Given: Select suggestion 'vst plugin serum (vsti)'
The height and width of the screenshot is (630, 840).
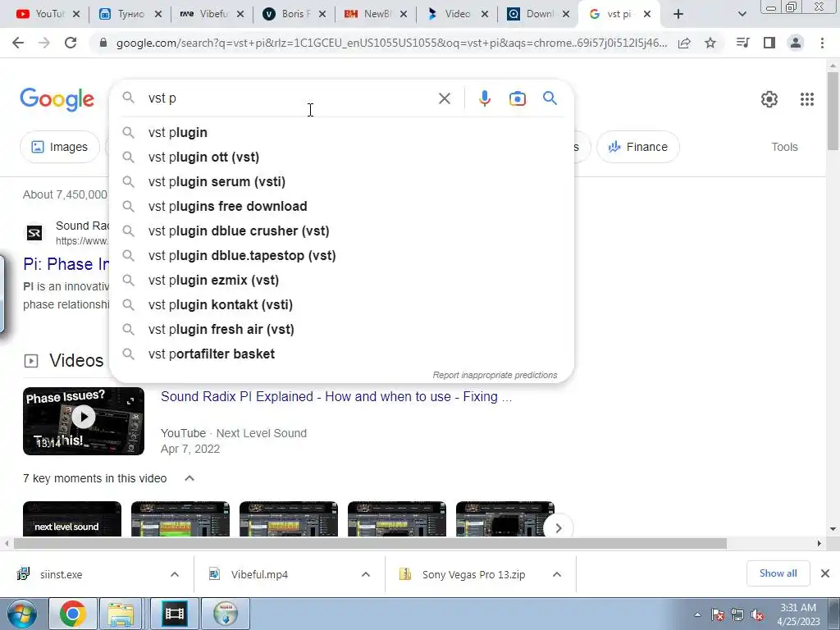Looking at the screenshot, I should click(x=341, y=181).
